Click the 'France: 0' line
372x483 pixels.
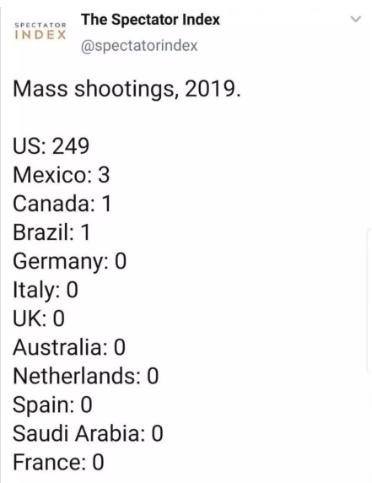click(58, 462)
